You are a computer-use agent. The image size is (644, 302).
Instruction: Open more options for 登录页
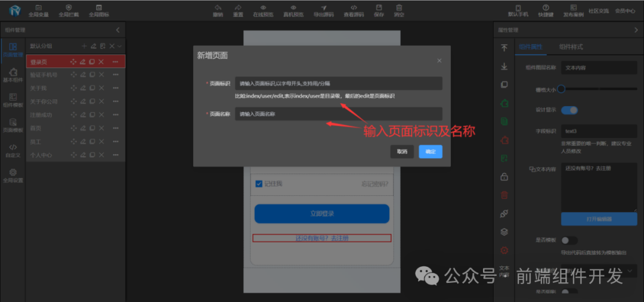coord(116,62)
